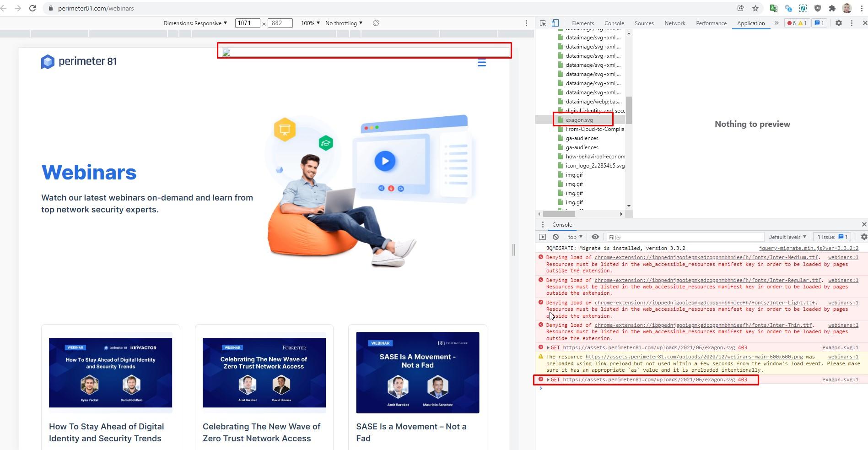Play the webinar illustration video button
The height and width of the screenshot is (450, 868).
[x=385, y=161]
